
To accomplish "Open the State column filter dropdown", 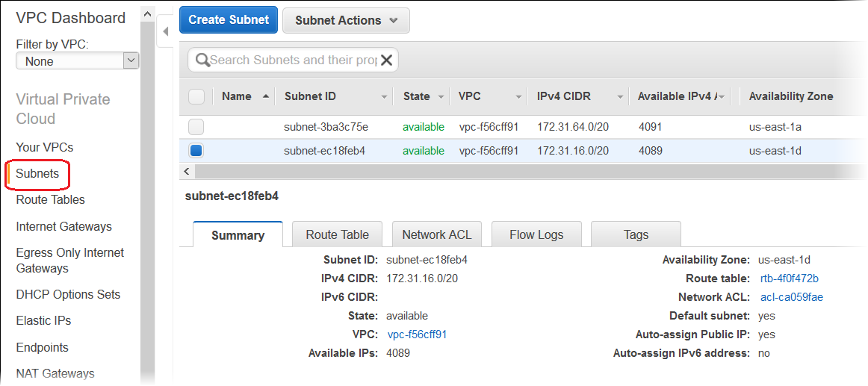I will tap(441, 97).
